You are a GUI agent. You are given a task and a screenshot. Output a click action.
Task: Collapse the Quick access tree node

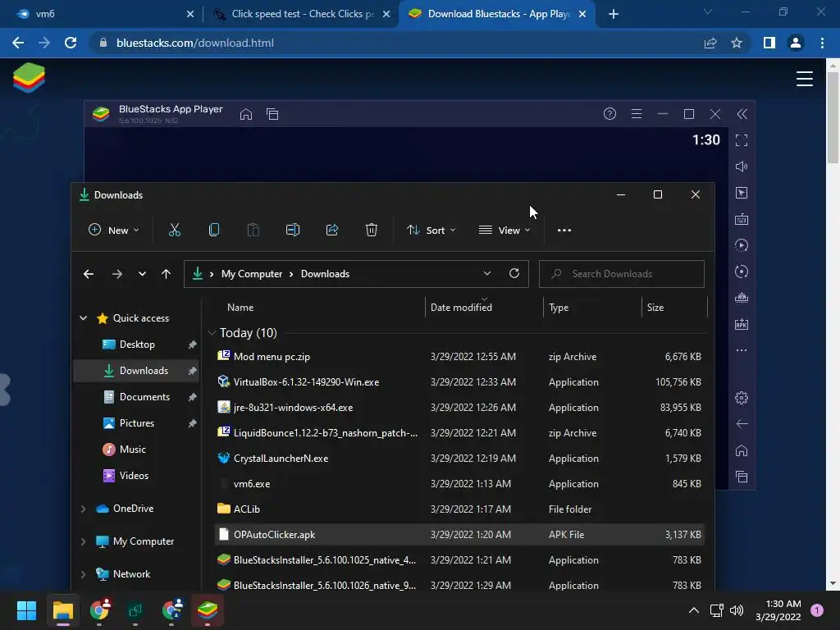pyautogui.click(x=83, y=318)
